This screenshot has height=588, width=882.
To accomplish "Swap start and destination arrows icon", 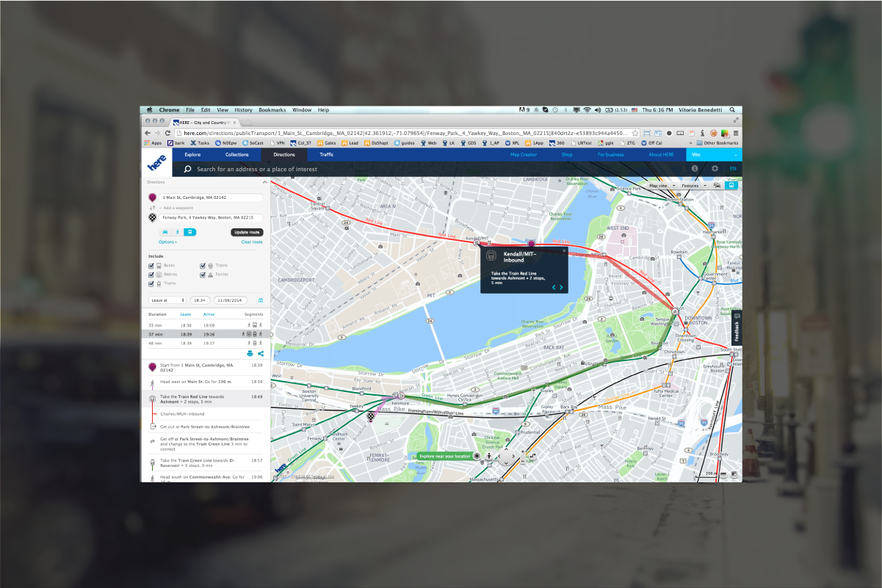I will click(x=153, y=208).
